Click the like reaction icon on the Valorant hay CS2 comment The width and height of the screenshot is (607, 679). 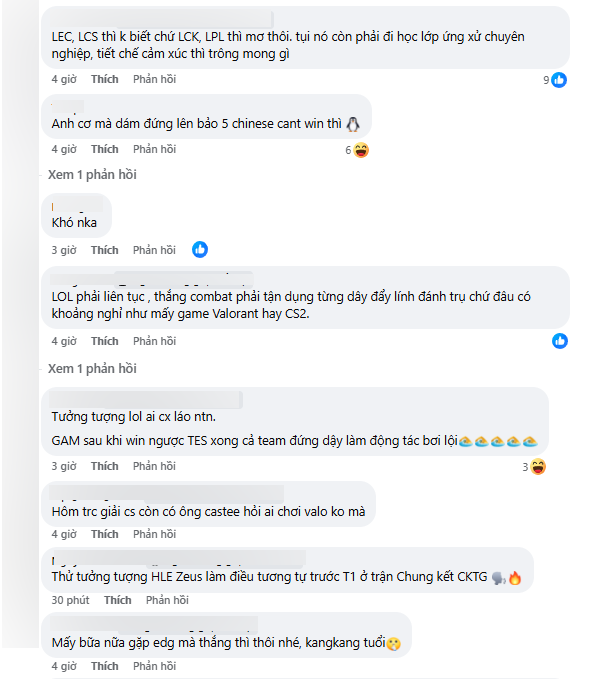click(x=560, y=341)
